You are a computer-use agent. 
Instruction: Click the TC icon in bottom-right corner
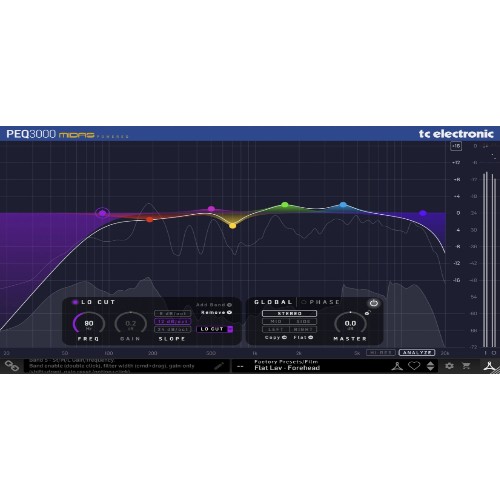pos(489,366)
